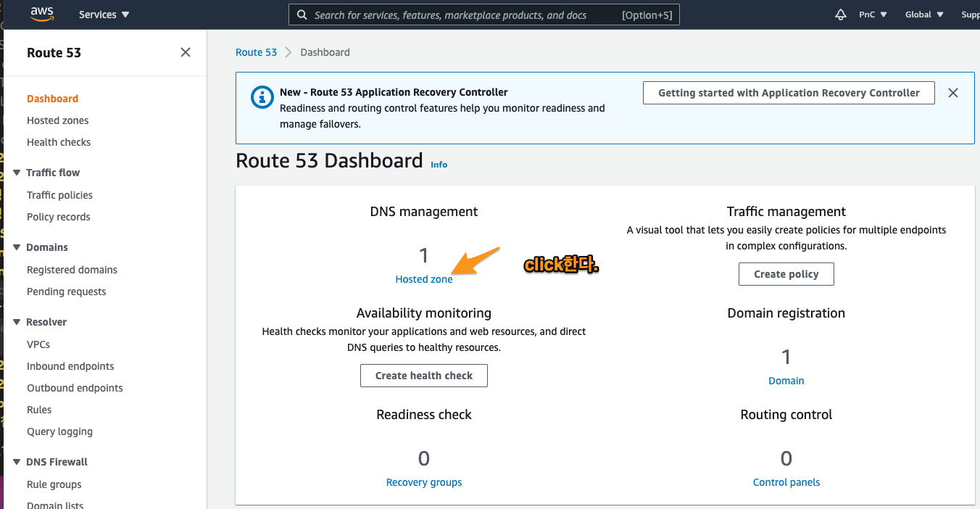This screenshot has width=980, height=509.
Task: Select Health checks in sidebar
Action: 59,142
